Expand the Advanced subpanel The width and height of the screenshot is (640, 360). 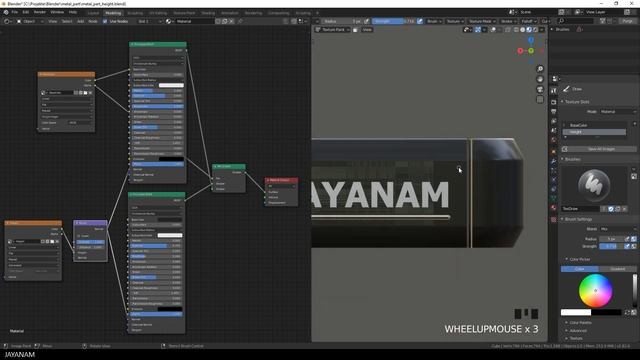point(578,331)
